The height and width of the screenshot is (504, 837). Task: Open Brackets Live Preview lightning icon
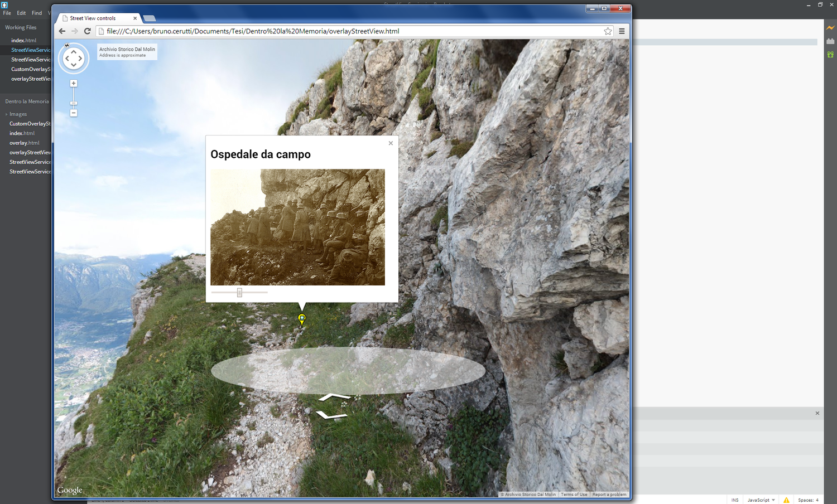click(830, 27)
